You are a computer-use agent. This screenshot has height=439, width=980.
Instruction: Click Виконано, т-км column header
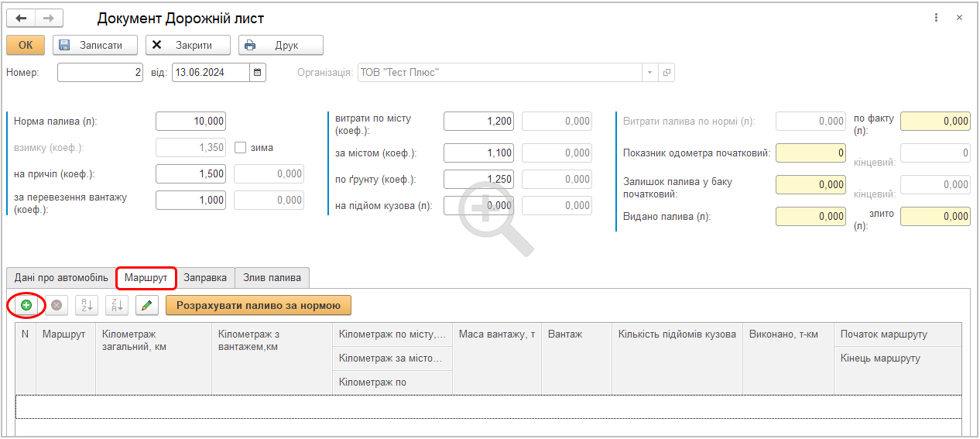click(788, 358)
